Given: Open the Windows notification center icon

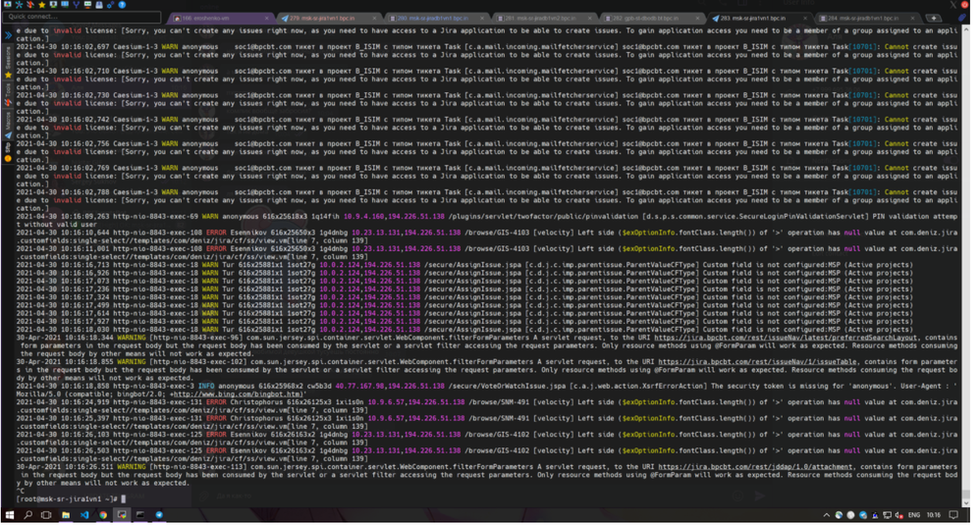Looking at the screenshot, I should tap(953, 515).
